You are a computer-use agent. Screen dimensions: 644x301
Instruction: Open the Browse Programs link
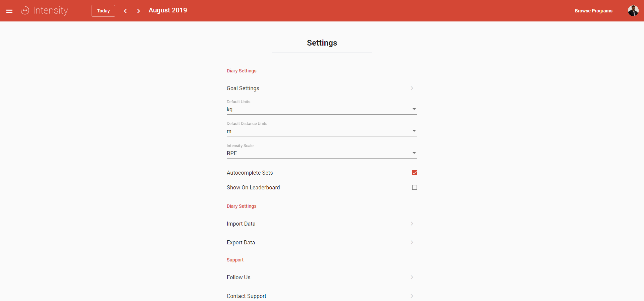click(593, 11)
